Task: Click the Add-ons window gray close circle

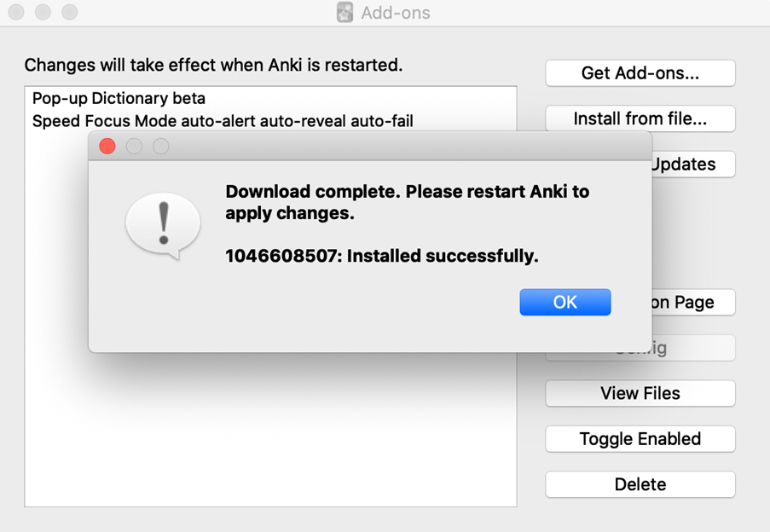Action: click(16, 12)
